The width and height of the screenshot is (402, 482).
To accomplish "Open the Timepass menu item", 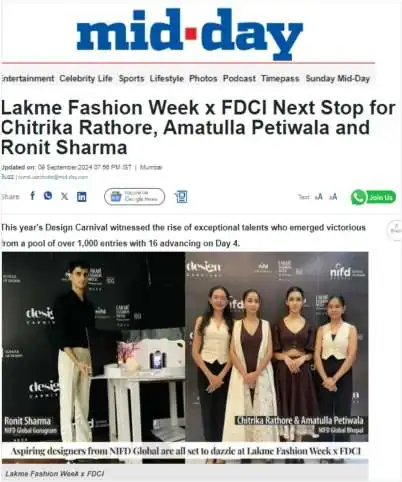I will [x=280, y=79].
